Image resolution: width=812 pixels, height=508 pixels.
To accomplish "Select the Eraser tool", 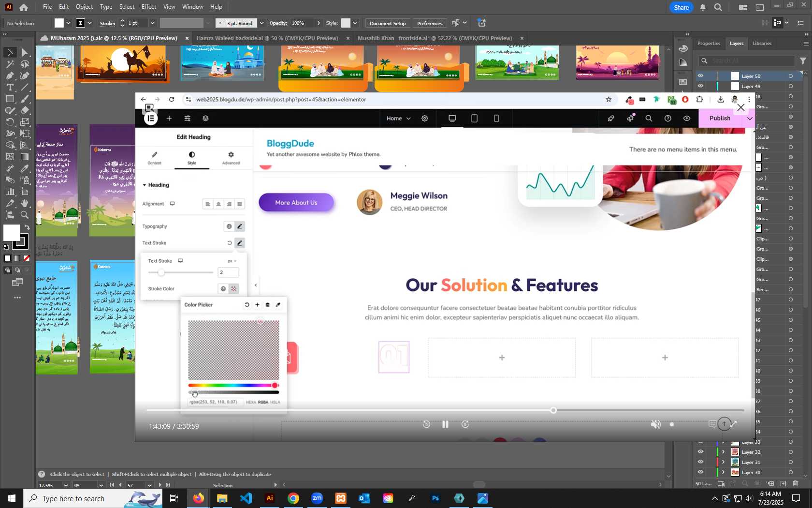I will point(25,110).
